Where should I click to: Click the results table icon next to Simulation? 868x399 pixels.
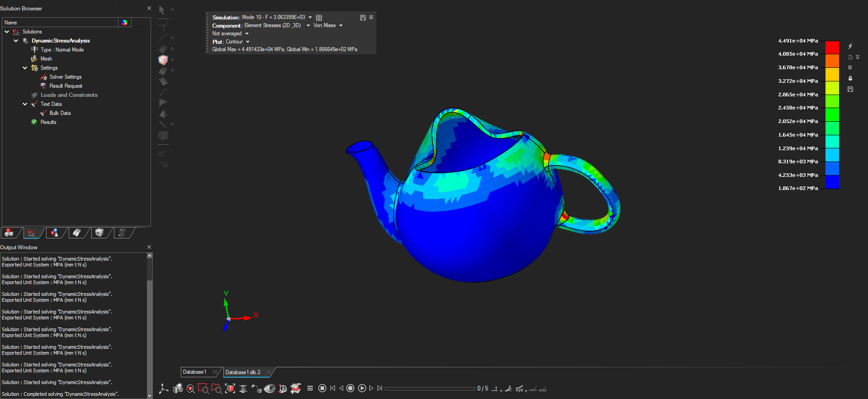coord(319,18)
